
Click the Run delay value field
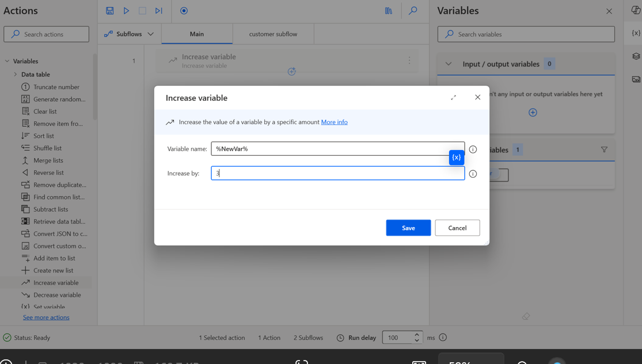[397, 338]
